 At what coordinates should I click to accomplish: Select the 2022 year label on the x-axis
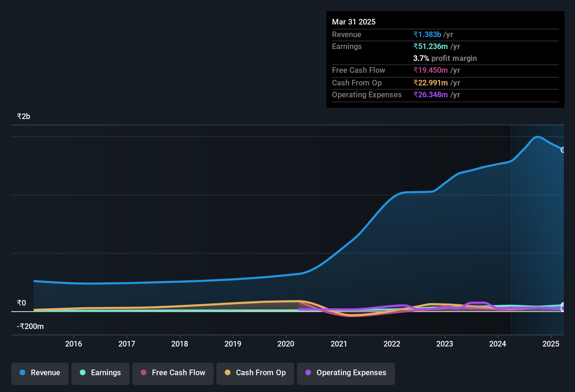coord(392,344)
